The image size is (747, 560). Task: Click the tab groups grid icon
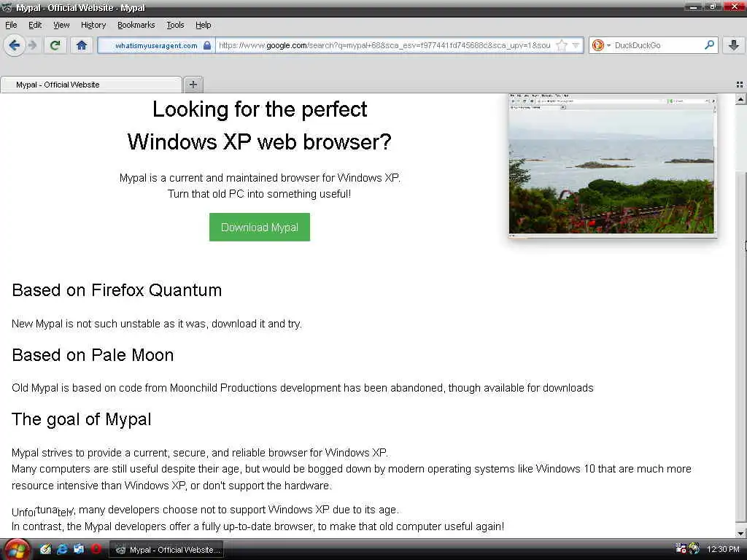click(740, 85)
